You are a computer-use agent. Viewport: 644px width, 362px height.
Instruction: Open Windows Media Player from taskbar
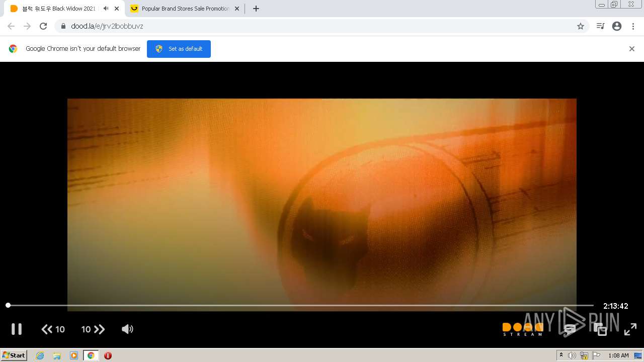click(74, 355)
